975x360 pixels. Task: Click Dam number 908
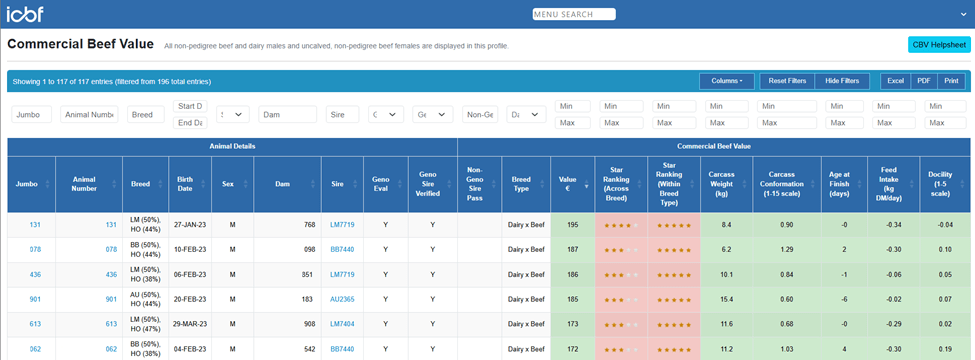[310, 325]
